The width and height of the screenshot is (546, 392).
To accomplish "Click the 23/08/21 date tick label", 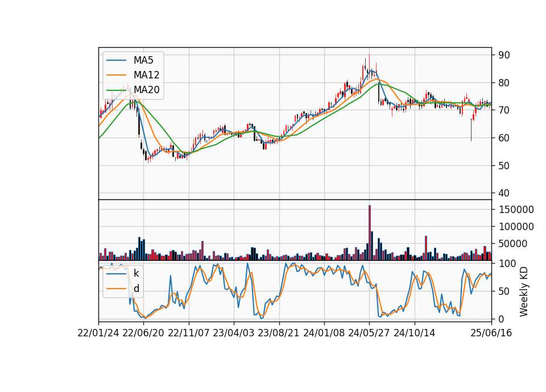I will (279, 333).
